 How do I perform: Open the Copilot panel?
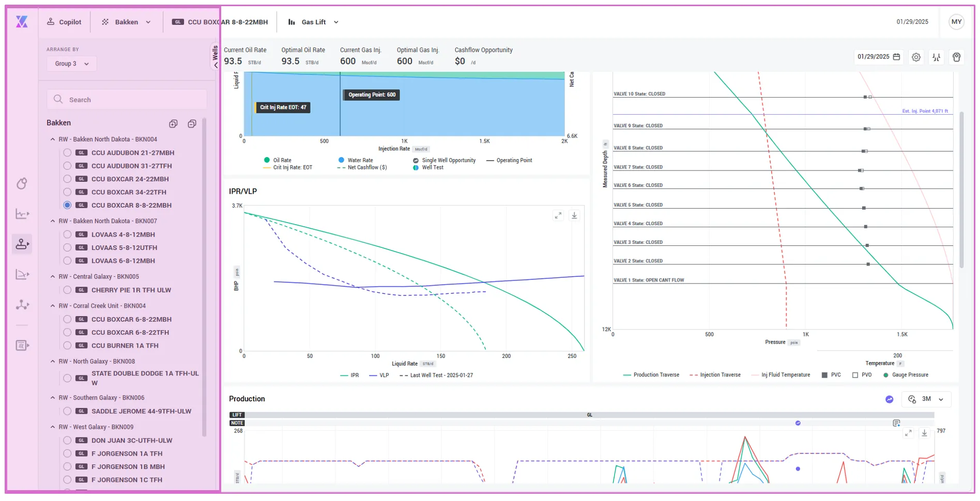(x=64, y=22)
